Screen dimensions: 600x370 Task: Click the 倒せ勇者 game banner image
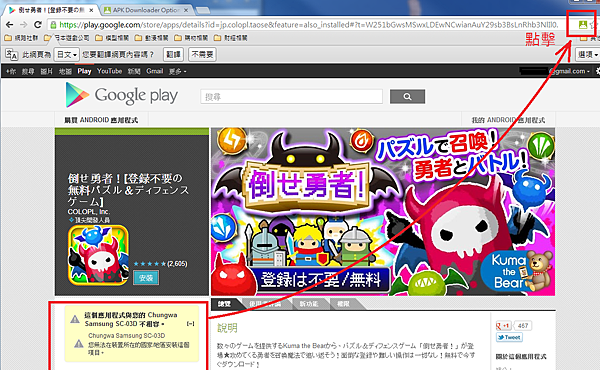pyautogui.click(x=383, y=212)
